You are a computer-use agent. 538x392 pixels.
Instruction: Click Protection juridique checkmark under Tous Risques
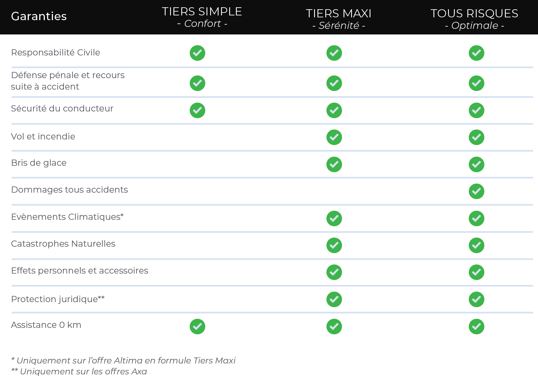click(476, 299)
